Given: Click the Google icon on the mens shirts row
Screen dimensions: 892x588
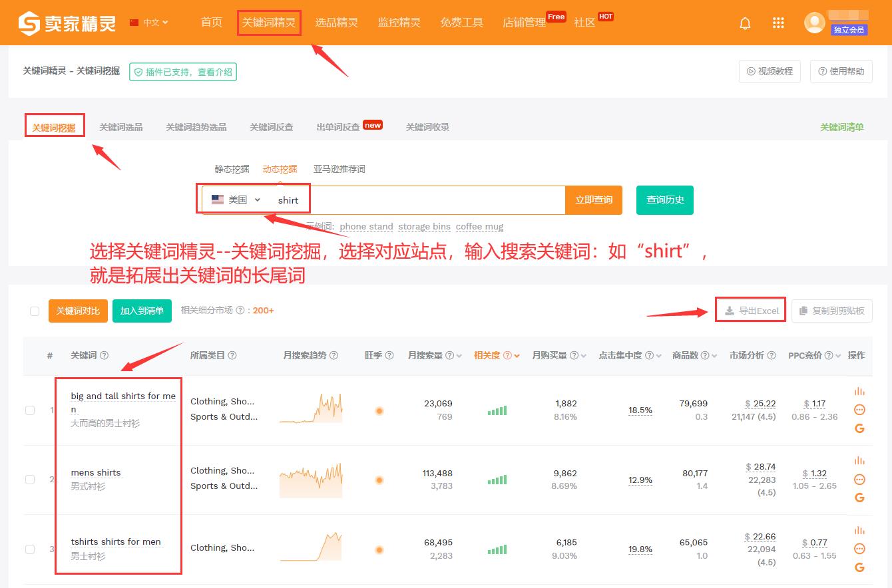Looking at the screenshot, I should point(859,498).
